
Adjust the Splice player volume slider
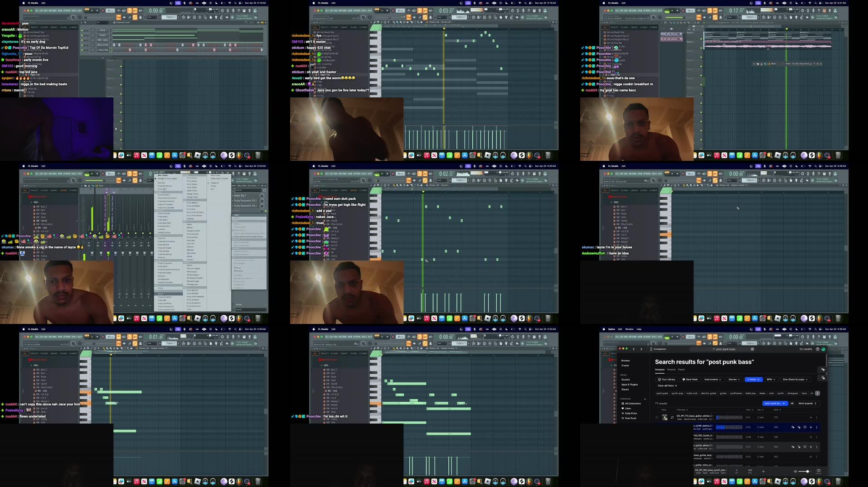pos(805,472)
